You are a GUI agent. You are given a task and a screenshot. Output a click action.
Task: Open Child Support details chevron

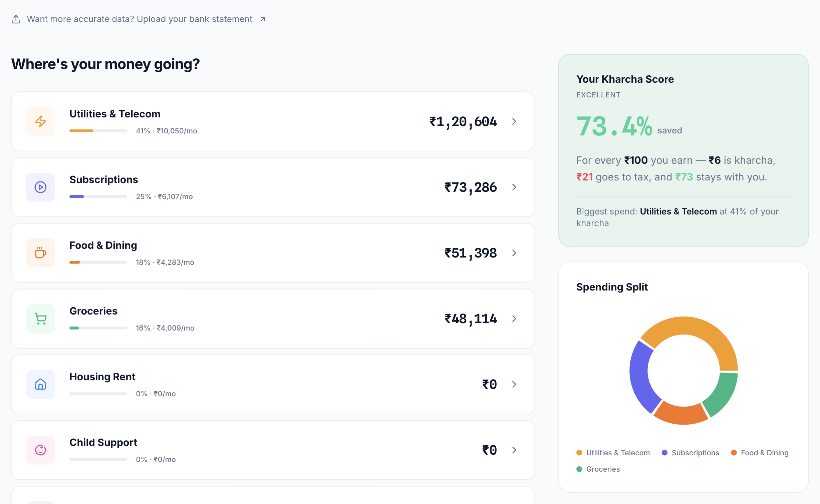514,450
